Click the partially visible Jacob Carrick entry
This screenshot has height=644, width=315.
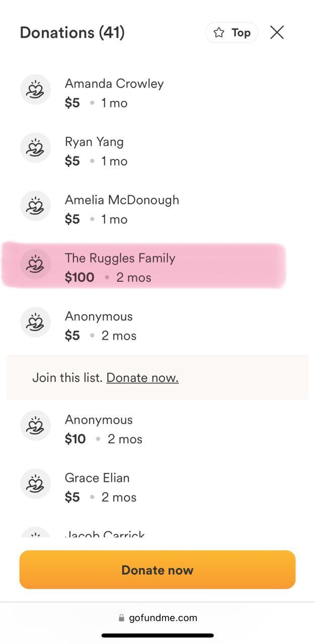click(105, 533)
